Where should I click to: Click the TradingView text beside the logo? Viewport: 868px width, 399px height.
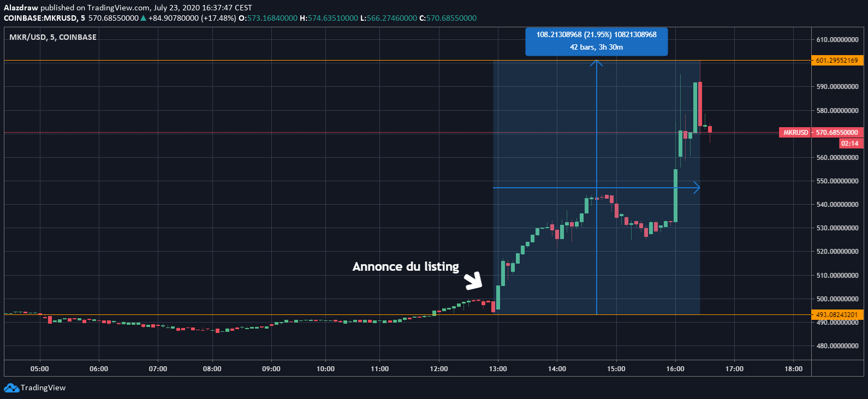[43, 388]
